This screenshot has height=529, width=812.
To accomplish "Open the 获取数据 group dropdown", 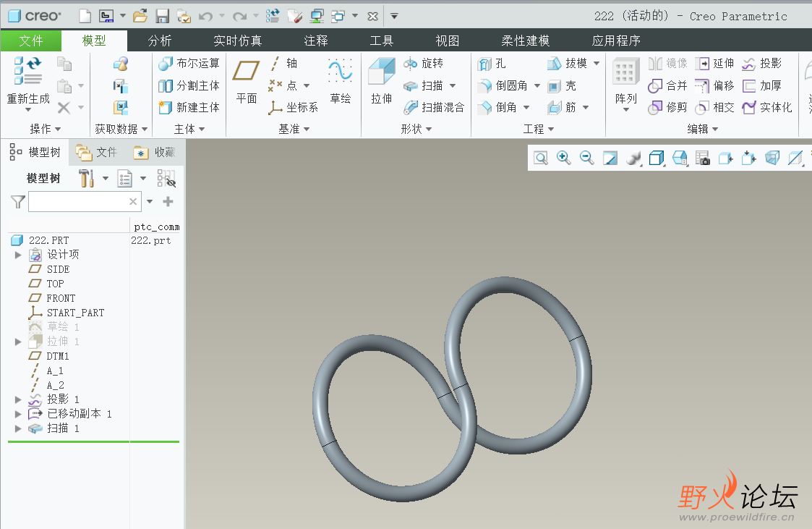I will pyautogui.click(x=121, y=129).
